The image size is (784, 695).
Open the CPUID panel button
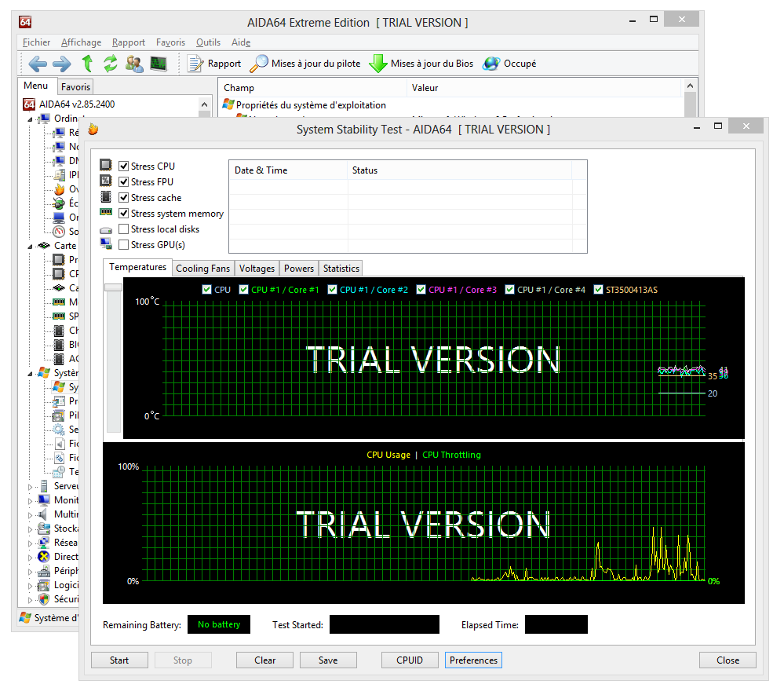(410, 660)
